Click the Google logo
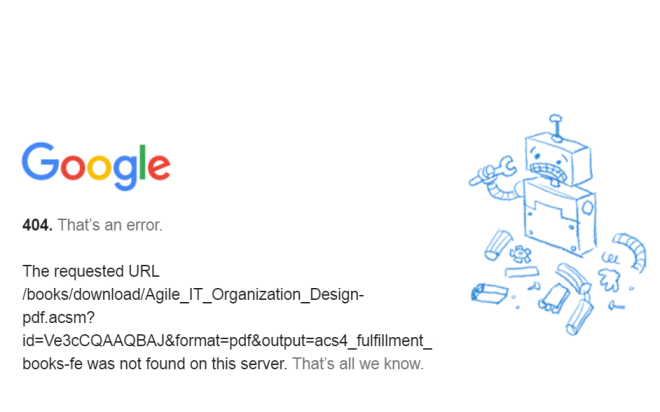660x412 pixels. [x=96, y=166]
